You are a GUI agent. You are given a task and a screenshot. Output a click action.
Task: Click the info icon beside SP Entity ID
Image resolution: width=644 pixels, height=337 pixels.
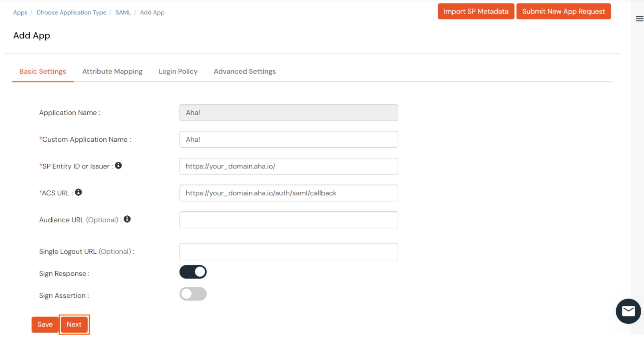(118, 165)
